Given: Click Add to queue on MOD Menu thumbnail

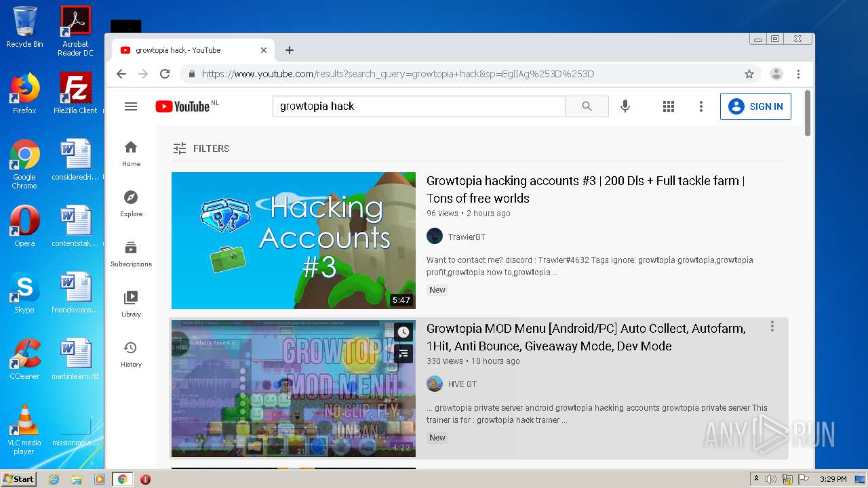Looking at the screenshot, I should click(x=403, y=353).
